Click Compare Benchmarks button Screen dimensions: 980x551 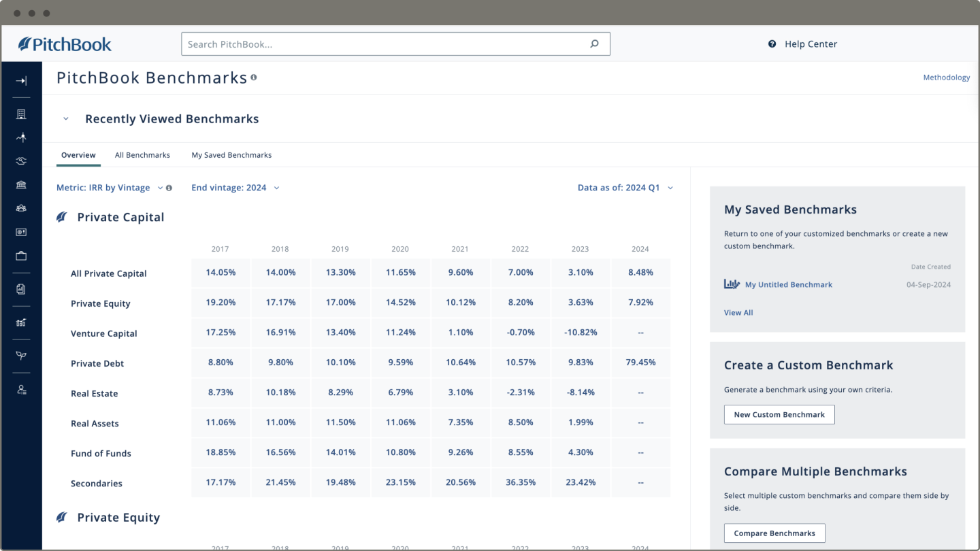point(774,533)
